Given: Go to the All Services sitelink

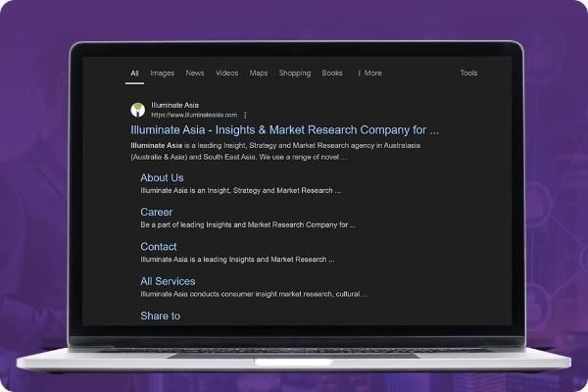Looking at the screenshot, I should (x=168, y=281).
